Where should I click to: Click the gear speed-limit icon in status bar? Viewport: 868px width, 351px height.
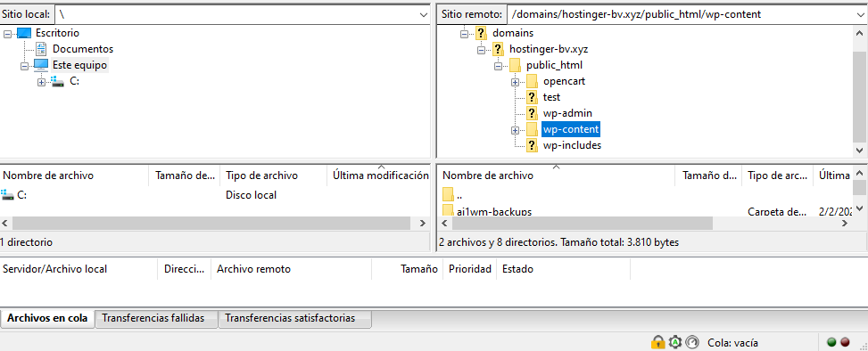point(675,342)
